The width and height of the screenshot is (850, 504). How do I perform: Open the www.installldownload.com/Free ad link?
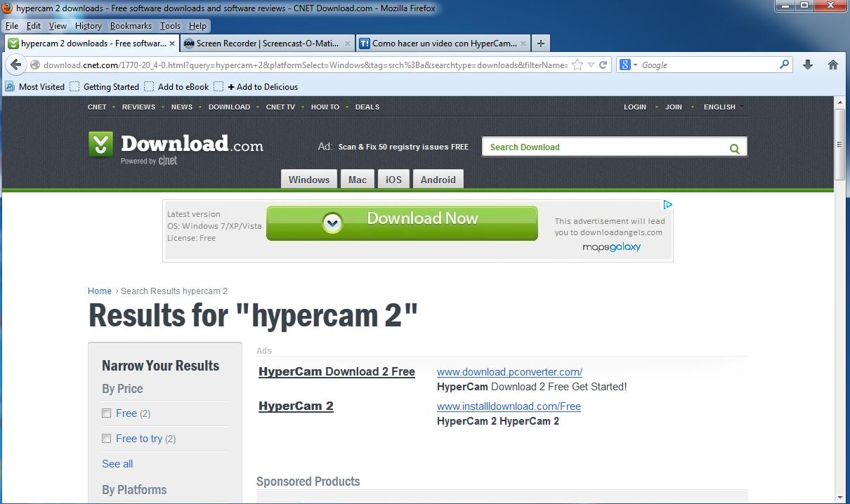(509, 406)
